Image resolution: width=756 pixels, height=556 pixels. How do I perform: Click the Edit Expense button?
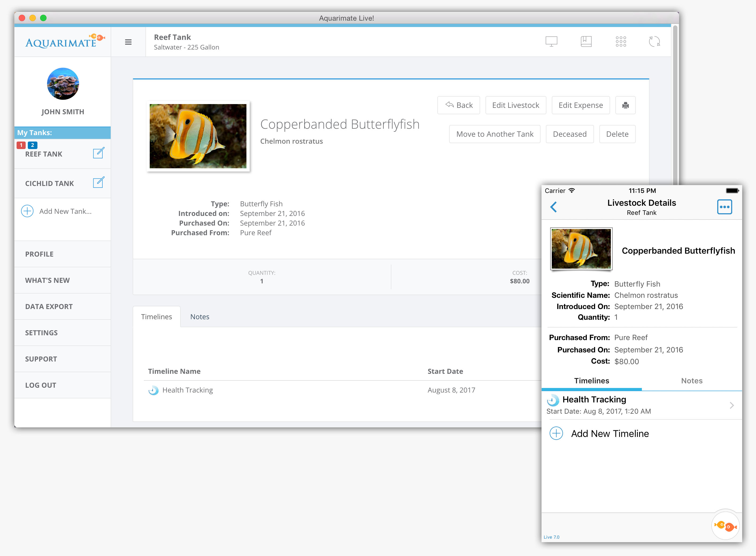[x=580, y=105]
